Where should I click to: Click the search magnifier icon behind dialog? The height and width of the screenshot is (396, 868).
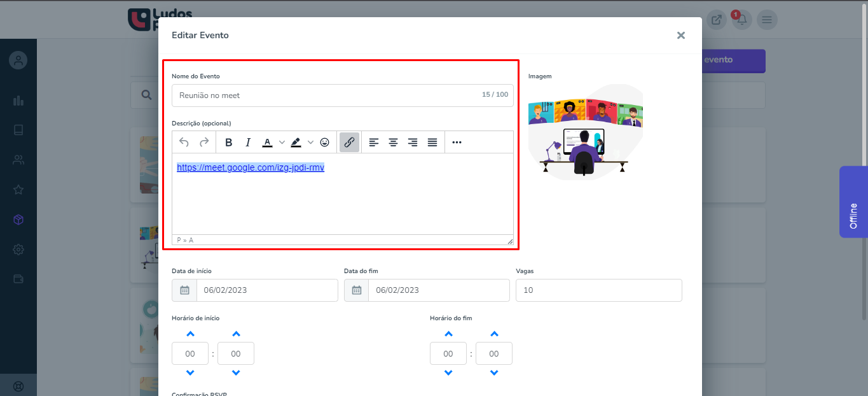point(146,95)
